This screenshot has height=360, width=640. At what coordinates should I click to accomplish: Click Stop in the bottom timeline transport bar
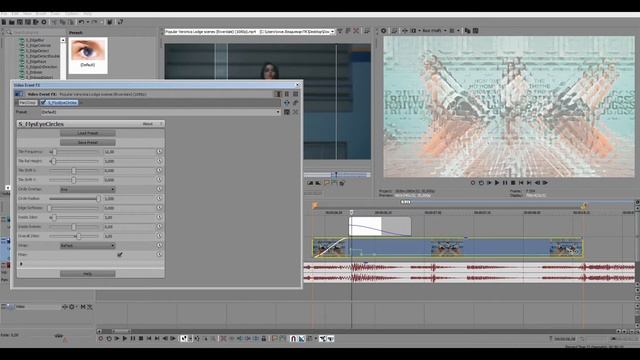coord(141,339)
